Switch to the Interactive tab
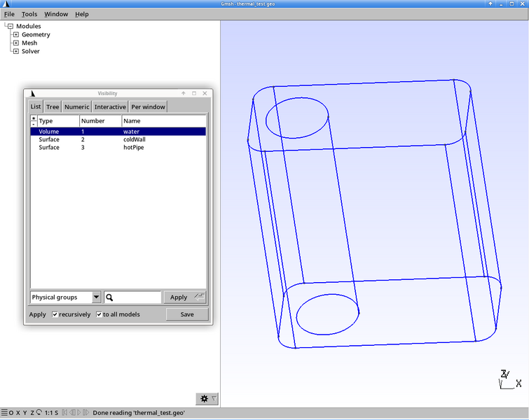The height and width of the screenshot is (420, 529). [x=110, y=107]
